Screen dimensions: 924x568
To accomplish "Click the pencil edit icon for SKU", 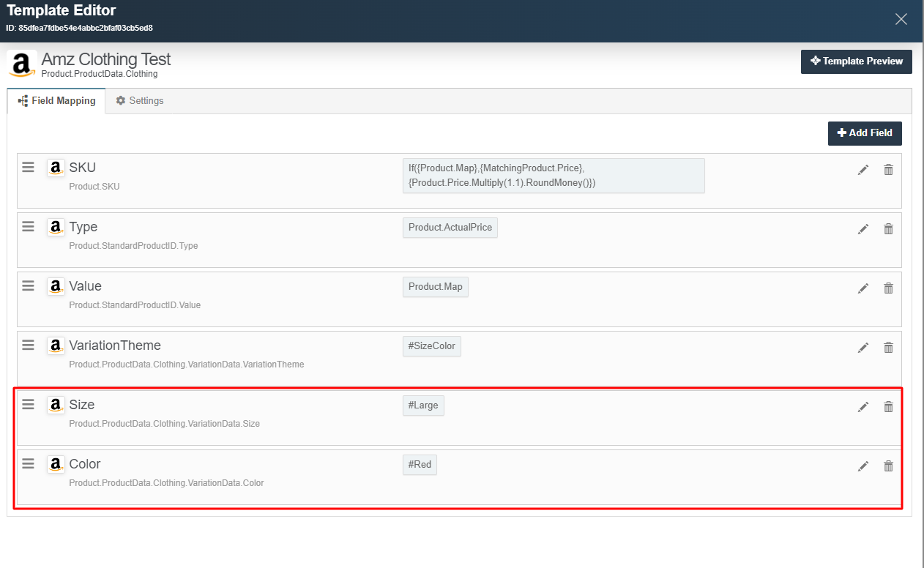I will (x=863, y=170).
